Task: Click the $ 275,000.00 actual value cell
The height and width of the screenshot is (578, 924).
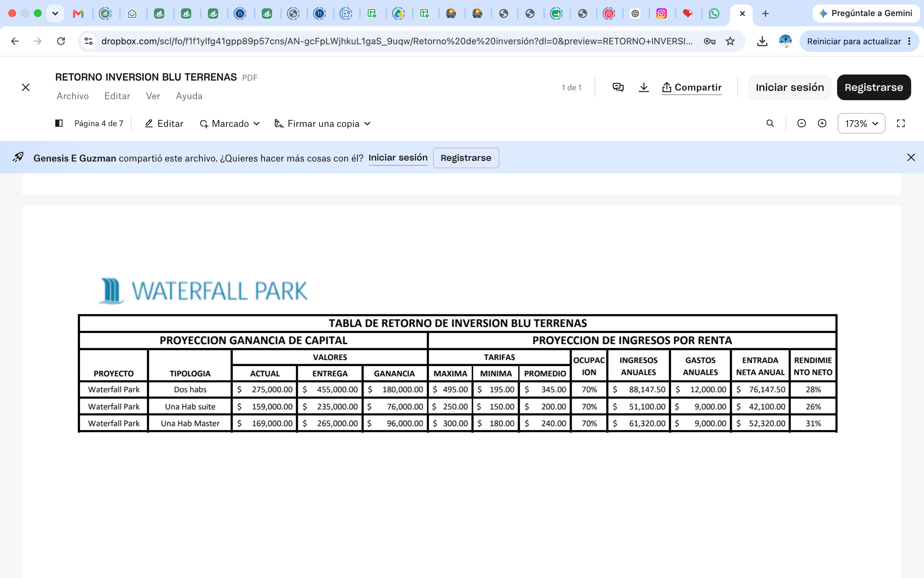Action: [264, 390]
